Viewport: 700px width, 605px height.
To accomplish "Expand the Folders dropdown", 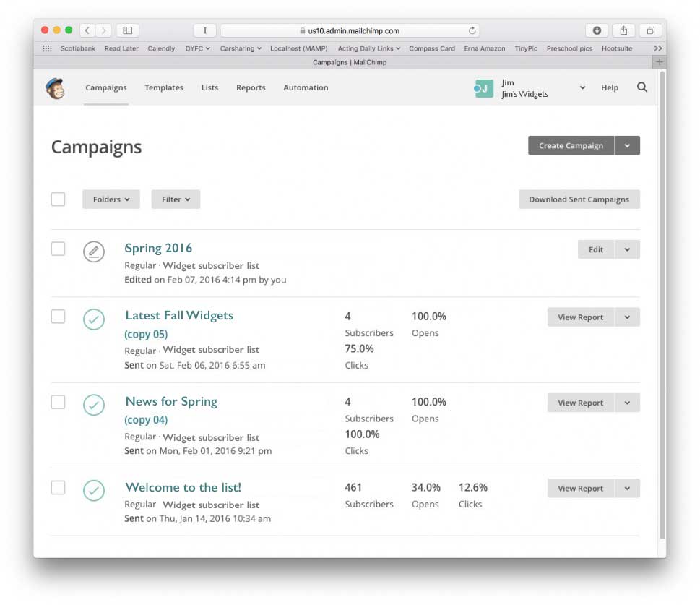I will (x=111, y=199).
